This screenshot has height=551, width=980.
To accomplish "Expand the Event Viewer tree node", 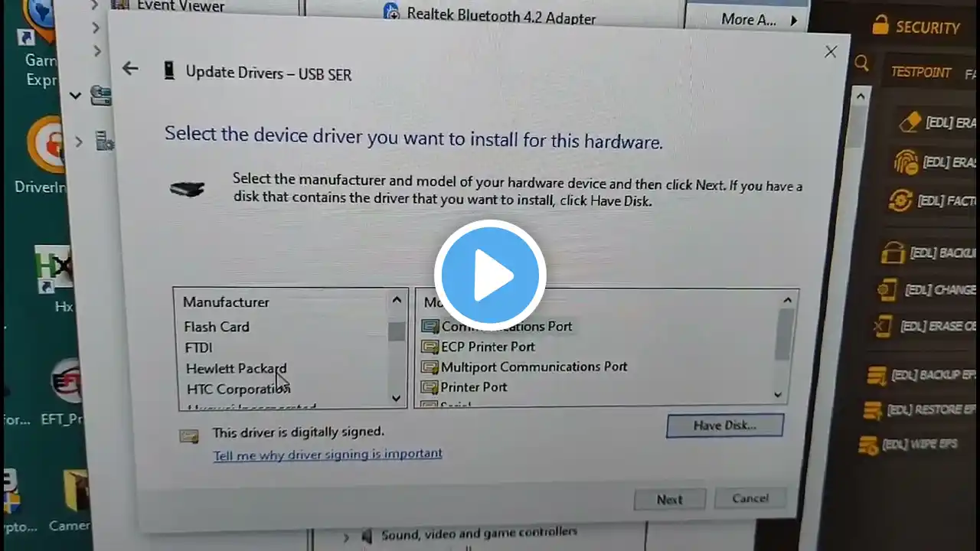I will (x=95, y=5).
